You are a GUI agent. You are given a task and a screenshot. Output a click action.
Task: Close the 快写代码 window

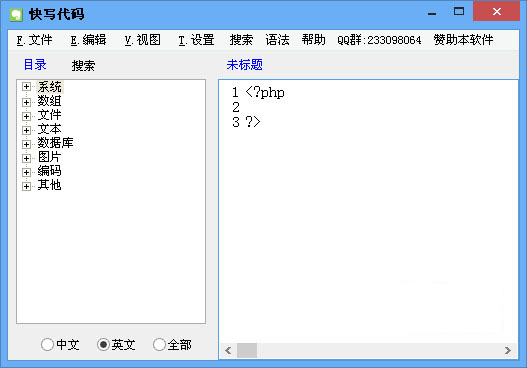tap(496, 11)
